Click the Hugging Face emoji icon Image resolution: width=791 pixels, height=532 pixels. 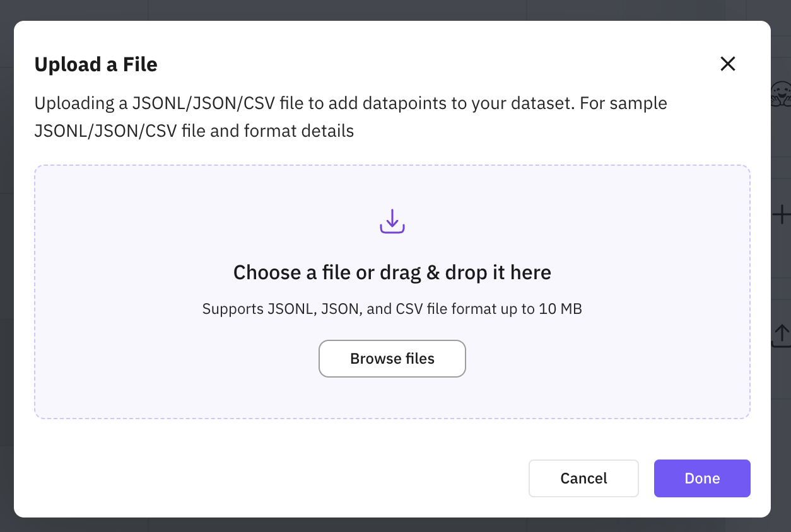click(x=781, y=93)
